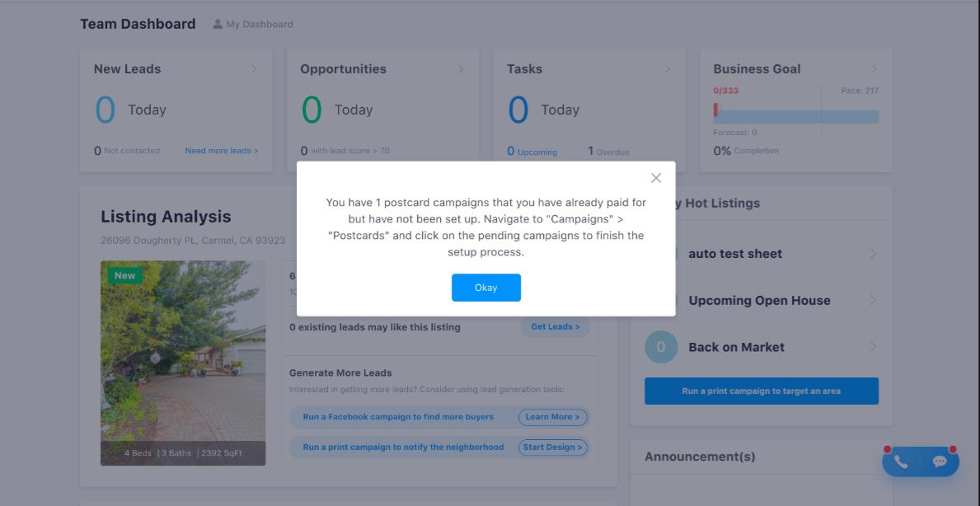This screenshot has height=506, width=980.
Task: Expand the Opportunities card chevron
Action: pos(461,69)
